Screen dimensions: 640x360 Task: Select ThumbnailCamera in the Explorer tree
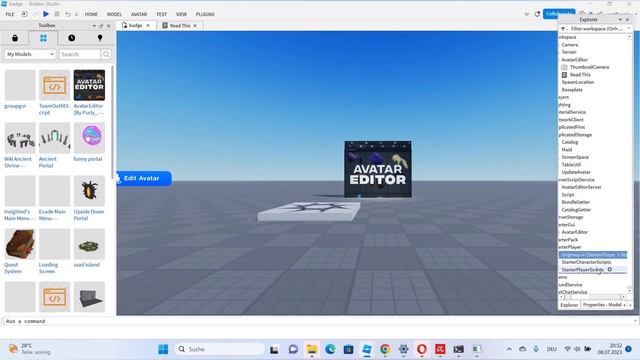pyautogui.click(x=589, y=67)
